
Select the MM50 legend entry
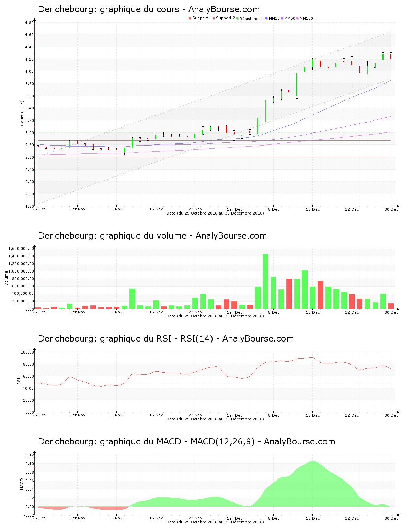[288, 18]
